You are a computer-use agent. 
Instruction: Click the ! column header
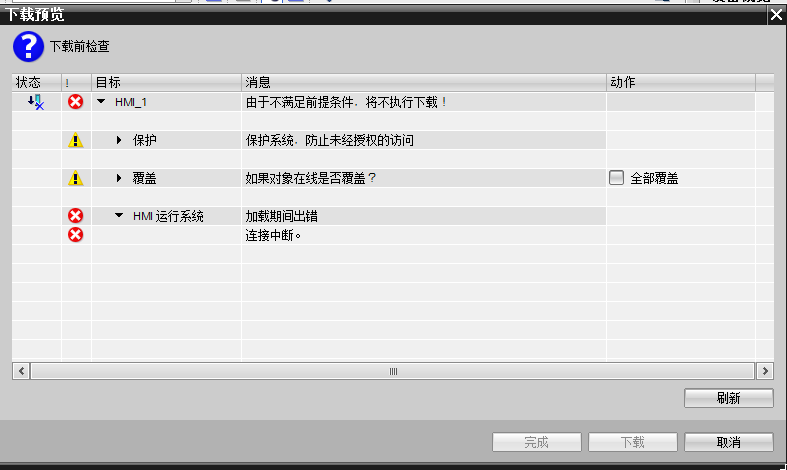pos(76,82)
